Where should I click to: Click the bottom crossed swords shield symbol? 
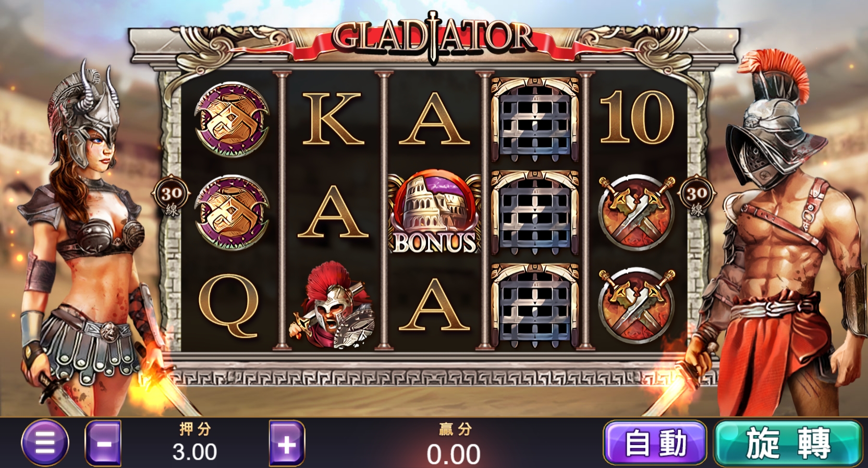637,305
